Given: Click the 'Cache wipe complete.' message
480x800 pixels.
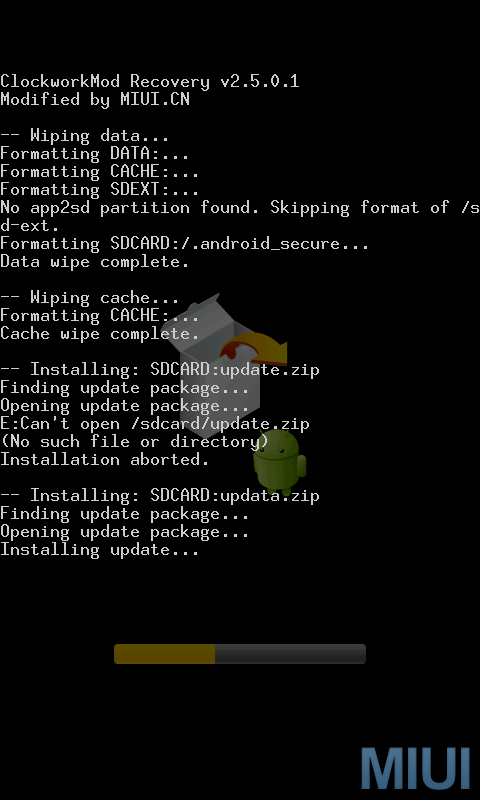Looking at the screenshot, I should coord(99,334).
